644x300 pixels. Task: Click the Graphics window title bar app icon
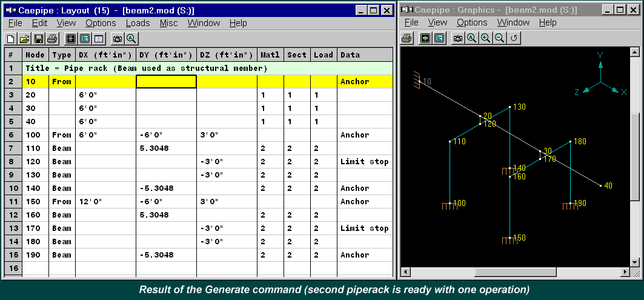click(408, 10)
